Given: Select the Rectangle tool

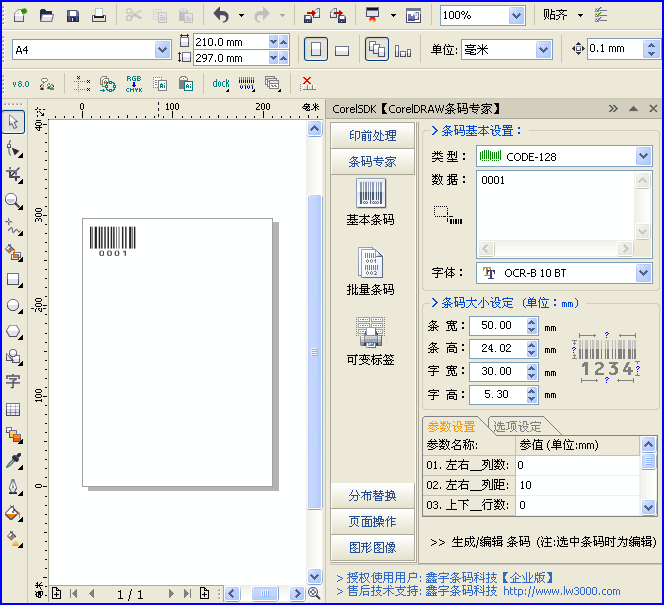Looking at the screenshot, I should coord(14,280).
